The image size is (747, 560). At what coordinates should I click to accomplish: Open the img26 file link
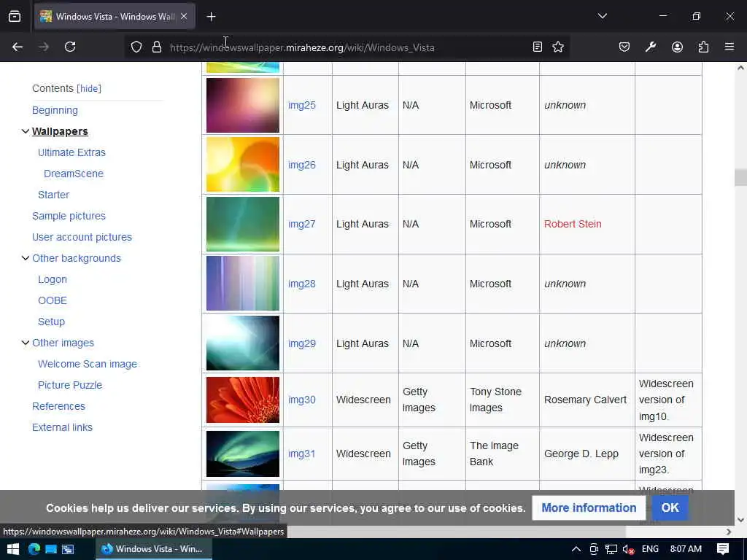tap(301, 165)
